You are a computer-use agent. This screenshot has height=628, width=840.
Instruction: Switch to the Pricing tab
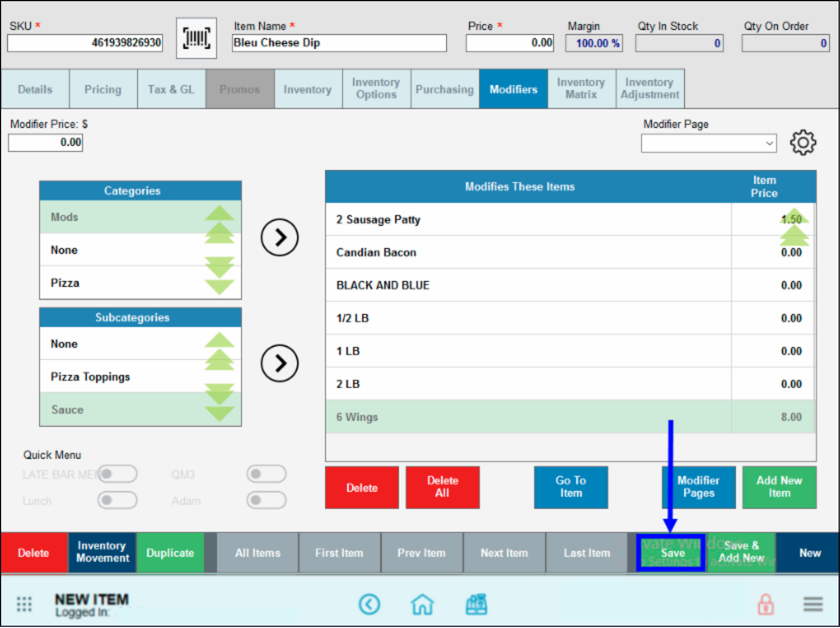pyautogui.click(x=103, y=89)
